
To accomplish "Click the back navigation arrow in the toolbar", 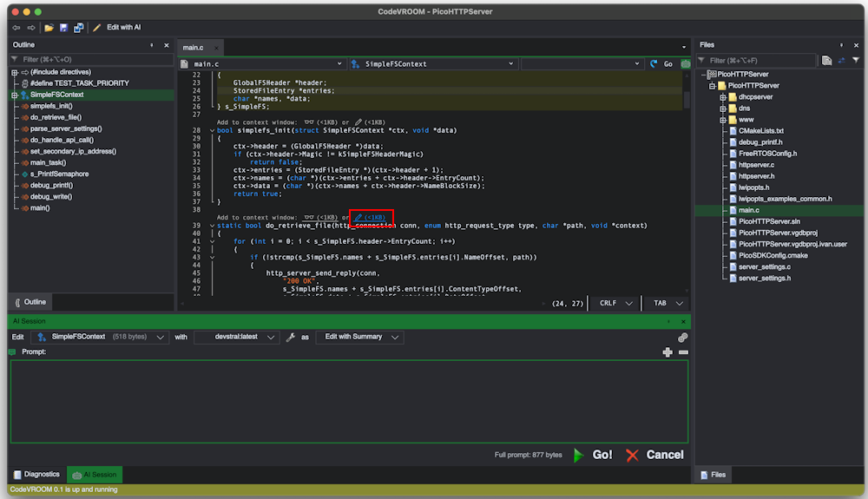I will click(16, 27).
